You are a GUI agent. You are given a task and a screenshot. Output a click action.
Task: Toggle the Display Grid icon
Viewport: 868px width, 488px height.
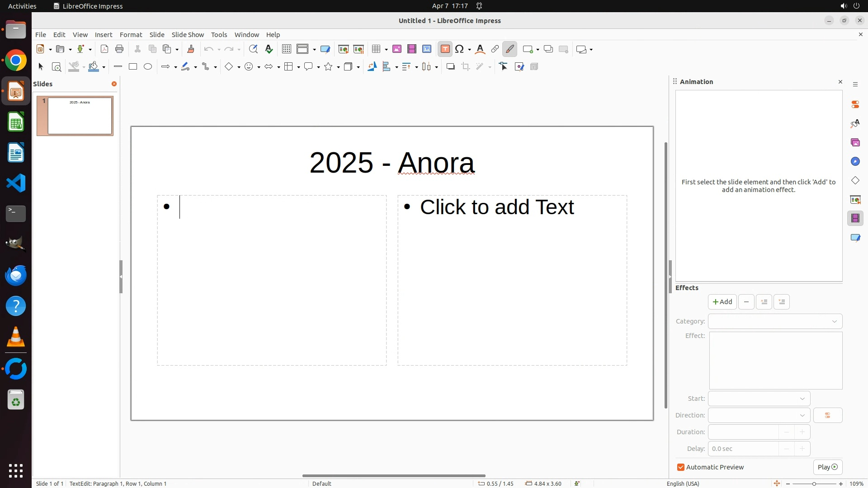[287, 49]
